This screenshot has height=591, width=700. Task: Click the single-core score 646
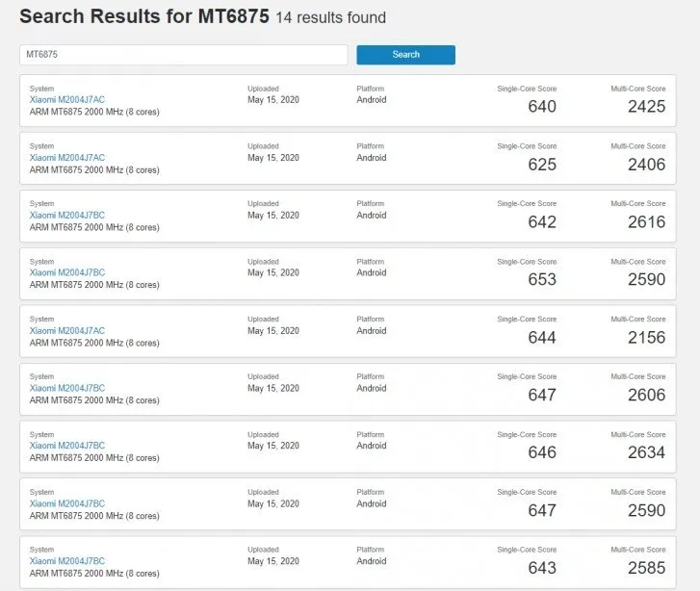point(542,452)
